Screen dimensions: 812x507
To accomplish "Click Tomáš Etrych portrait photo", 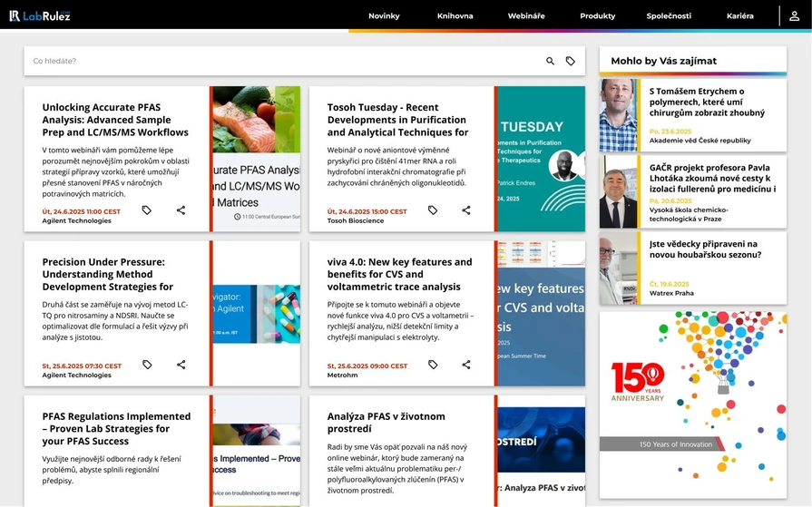I will tap(619, 115).
